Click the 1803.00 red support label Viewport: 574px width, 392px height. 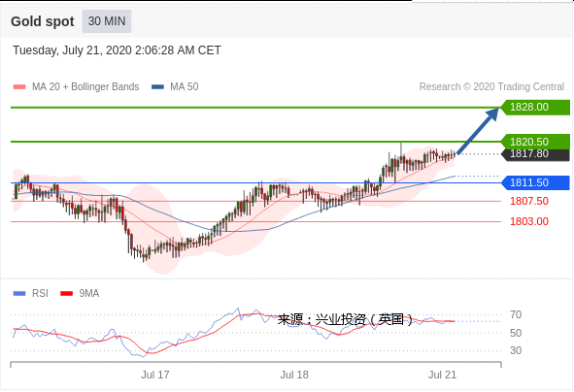click(x=529, y=221)
